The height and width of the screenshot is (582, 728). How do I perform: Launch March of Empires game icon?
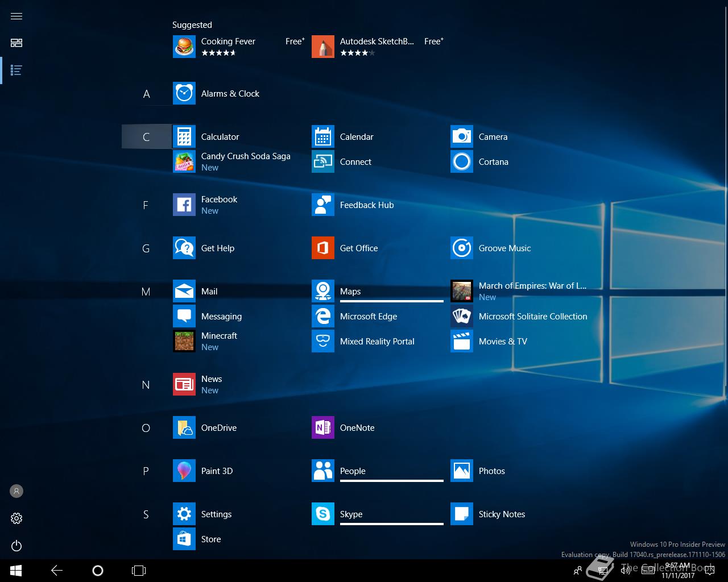(461, 291)
